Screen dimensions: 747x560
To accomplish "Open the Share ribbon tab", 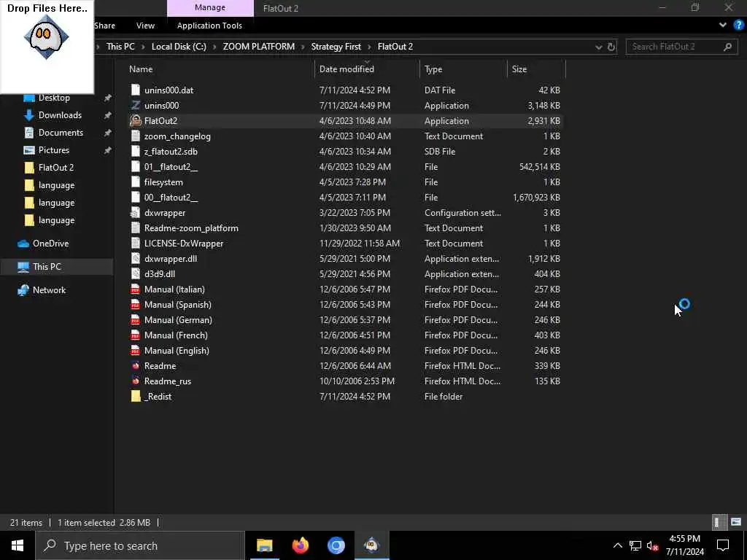I will (104, 26).
